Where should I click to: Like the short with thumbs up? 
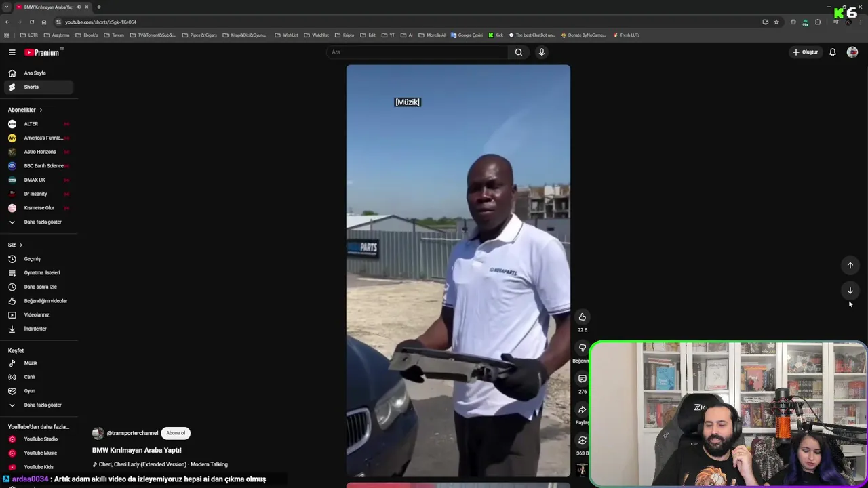(583, 317)
